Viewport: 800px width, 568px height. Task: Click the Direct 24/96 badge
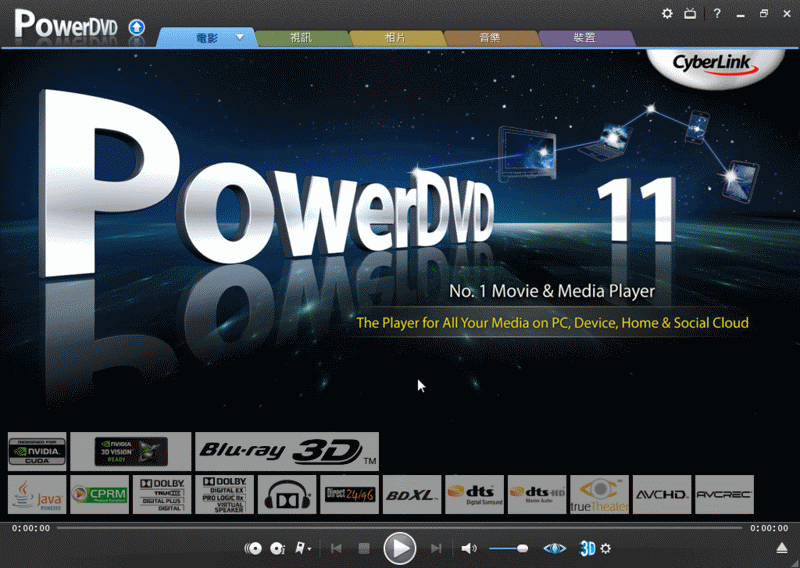pos(349,495)
